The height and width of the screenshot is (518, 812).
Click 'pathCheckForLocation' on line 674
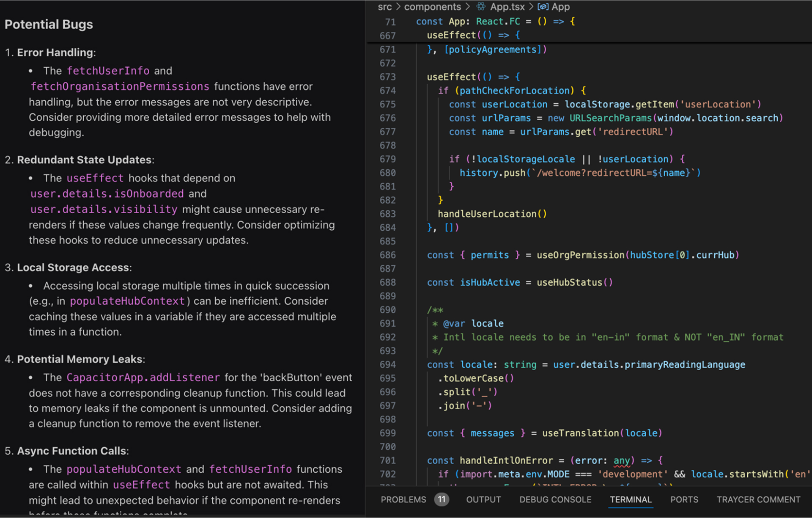click(x=515, y=91)
